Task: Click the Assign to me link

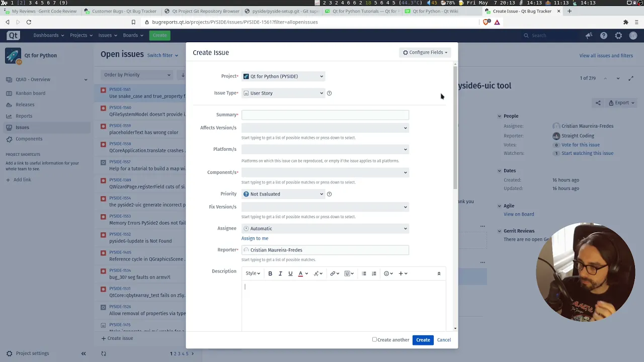Action: (255, 238)
